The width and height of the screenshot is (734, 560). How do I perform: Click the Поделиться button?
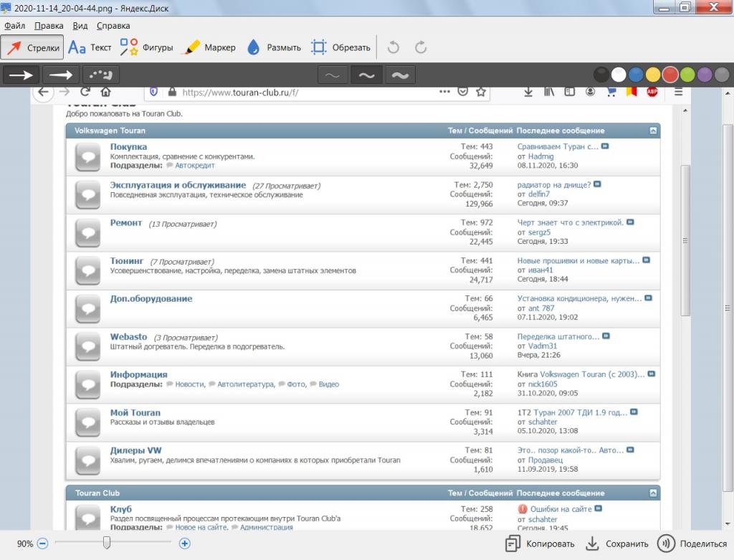tap(692, 544)
